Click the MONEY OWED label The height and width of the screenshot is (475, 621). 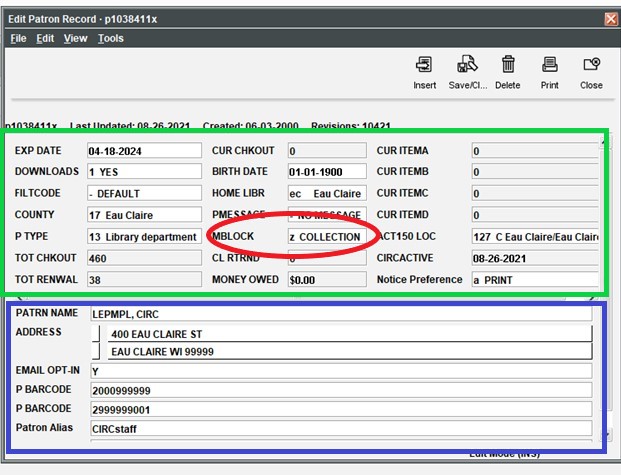tap(245, 279)
